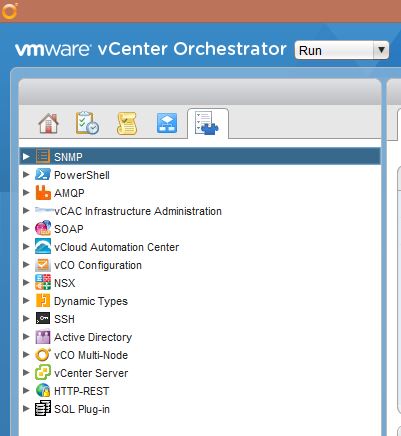This screenshot has width=401, height=436.
Task: Select the Dynamic Types entry
Action: 91,301
